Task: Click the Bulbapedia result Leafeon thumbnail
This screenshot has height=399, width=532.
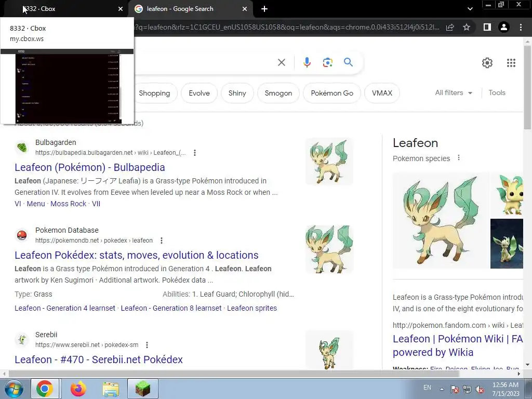Action: click(x=329, y=162)
